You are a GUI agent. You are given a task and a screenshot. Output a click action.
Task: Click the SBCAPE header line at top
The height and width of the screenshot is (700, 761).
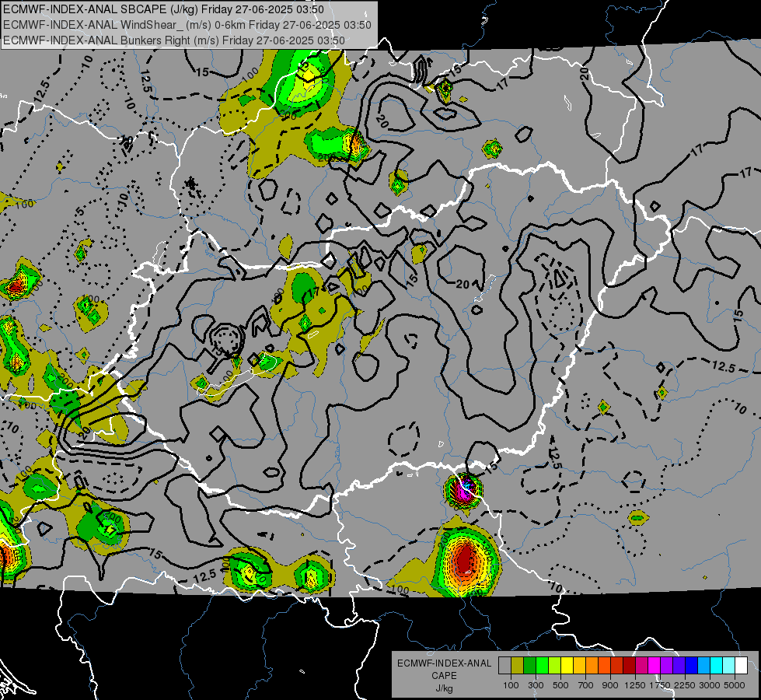[163, 9]
